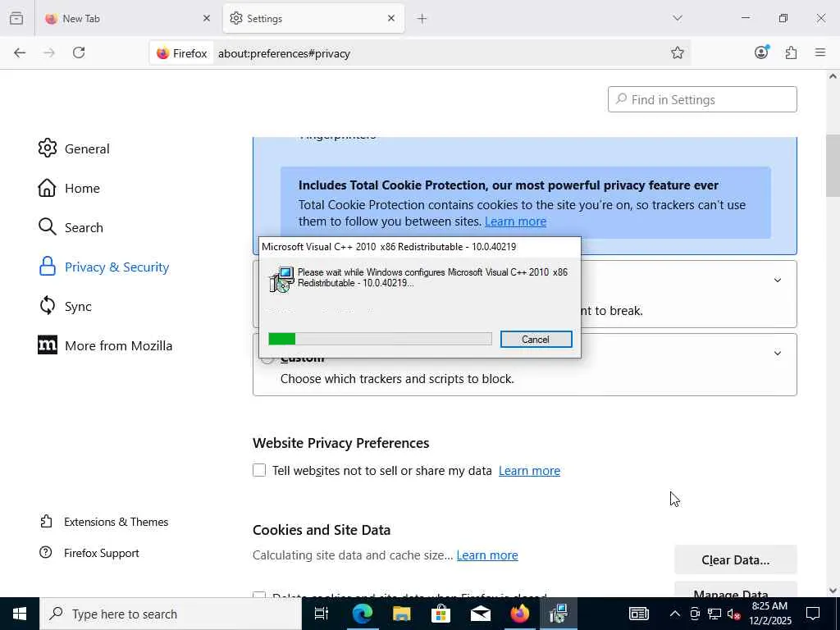List all tabs dropdown arrow
This screenshot has height=630, width=840.
pos(678,18)
